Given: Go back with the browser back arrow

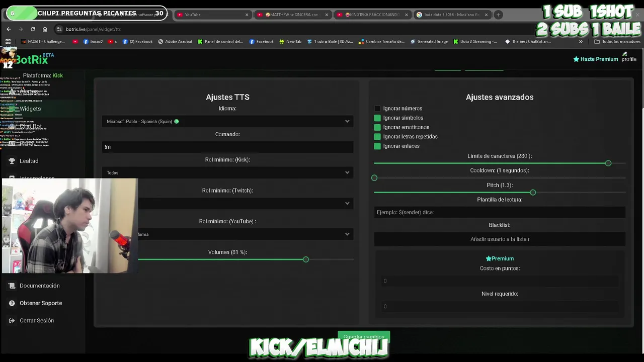Looking at the screenshot, I should pyautogui.click(x=9, y=29).
